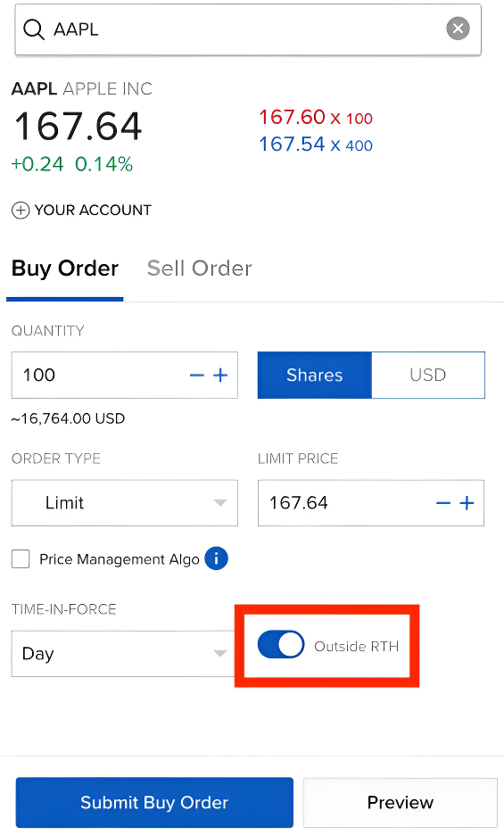Clear the AAPL search field
This screenshot has height=835, width=504.
coord(458,29)
